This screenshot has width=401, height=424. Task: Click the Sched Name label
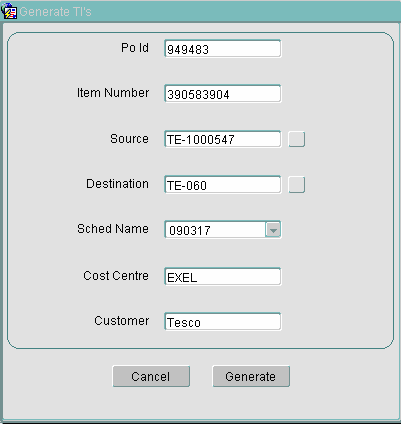coord(113,229)
